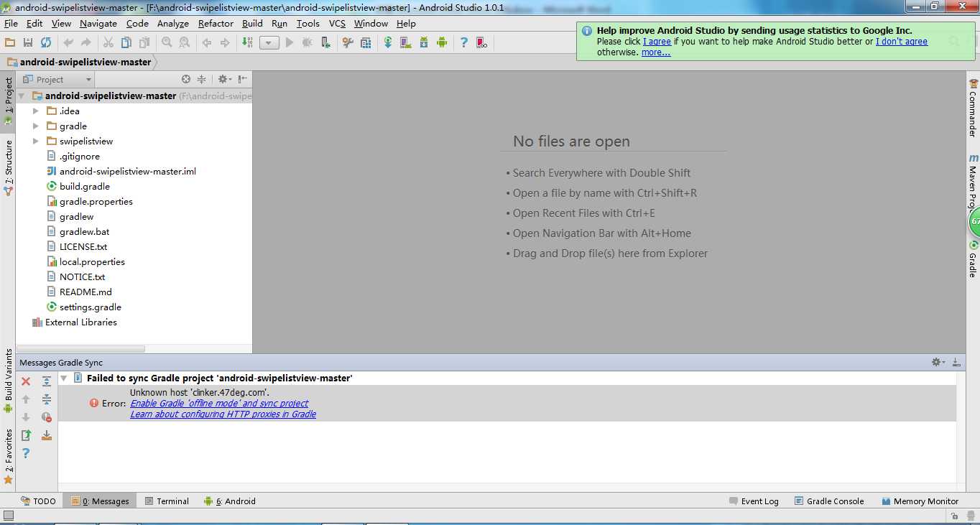
Task: Open the Structure side tab
Action: pos(8,169)
